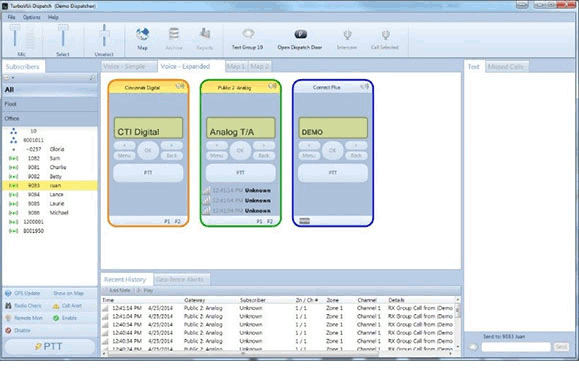Click the Call Selected microphone icon
Screen dimensions: 579x392
386,35
